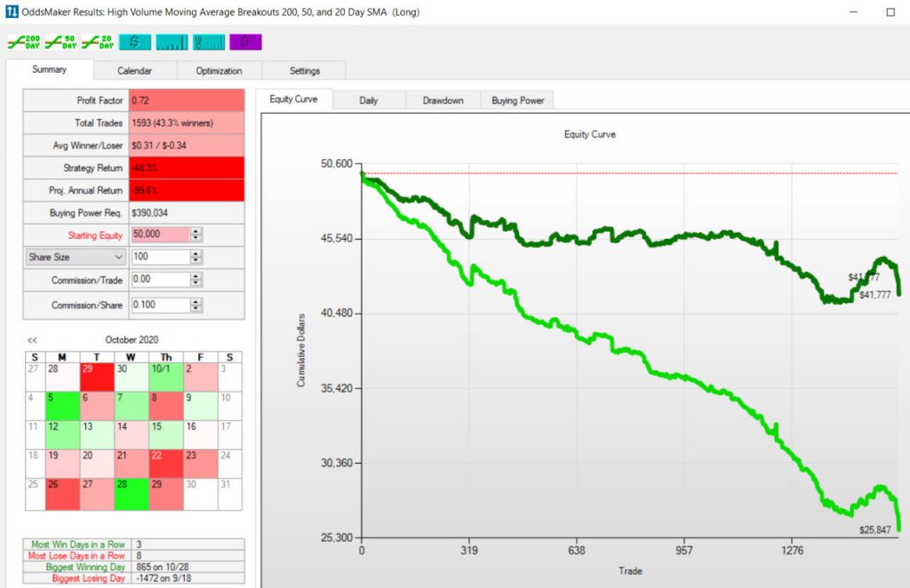Switch to the Daily chart tab

pyautogui.click(x=369, y=100)
